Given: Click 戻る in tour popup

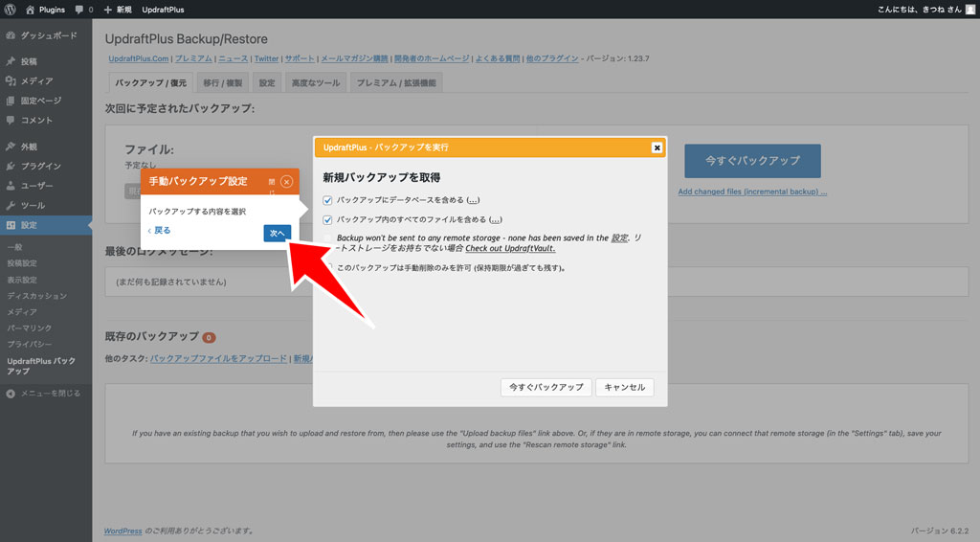Looking at the screenshot, I should pos(160,230).
